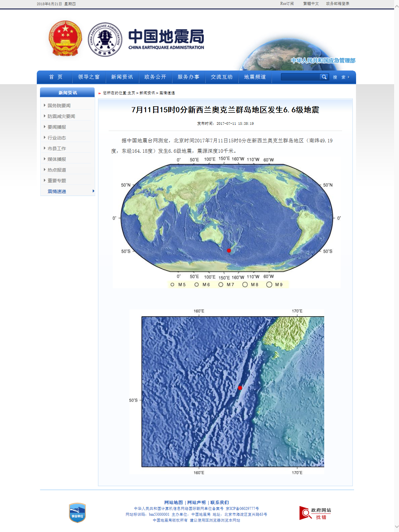Open the 京ICP备06029777号 link
Screen dimensions: 399x532
pos(242,509)
